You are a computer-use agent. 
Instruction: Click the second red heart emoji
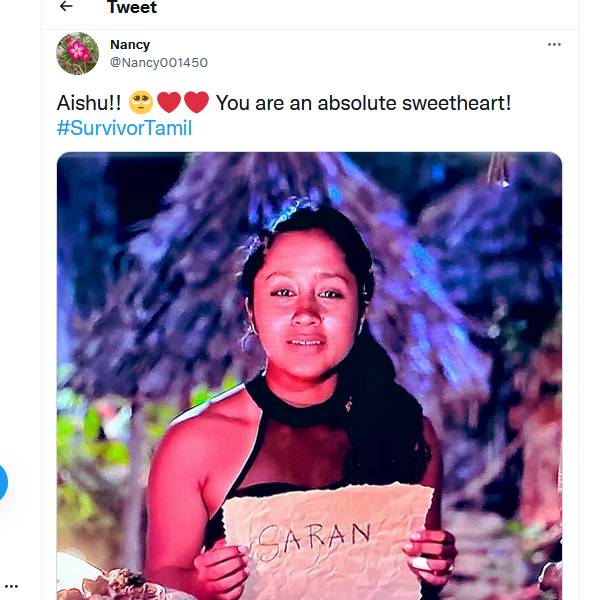pyautogui.click(x=197, y=103)
